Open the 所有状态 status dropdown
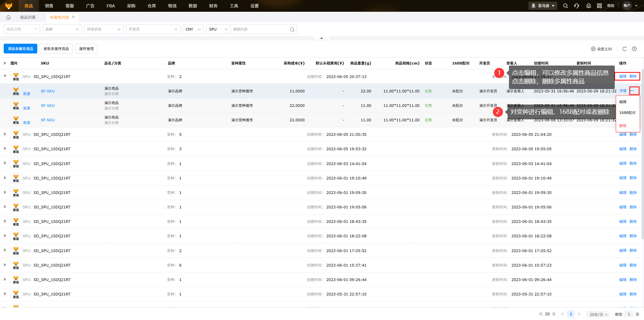The width and height of the screenshot is (644, 320). click(103, 29)
